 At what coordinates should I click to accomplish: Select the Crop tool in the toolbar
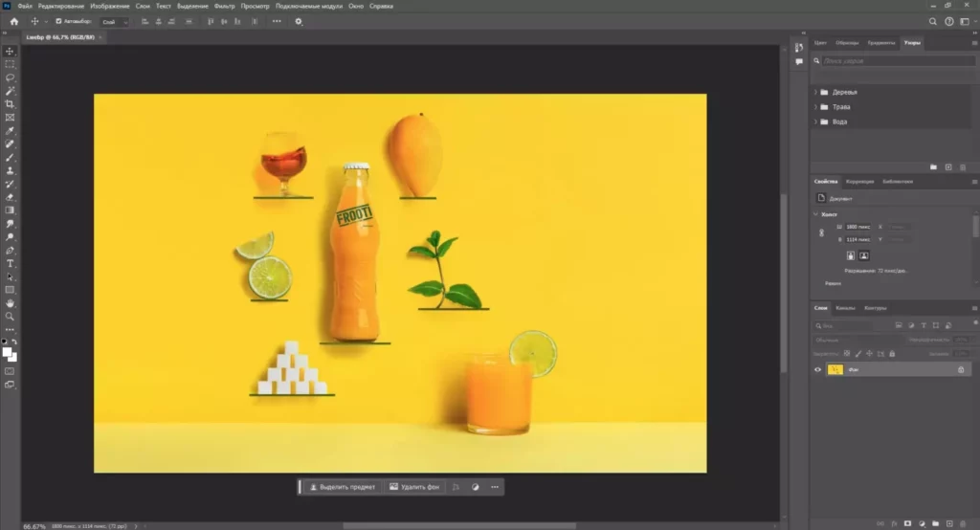click(11, 104)
